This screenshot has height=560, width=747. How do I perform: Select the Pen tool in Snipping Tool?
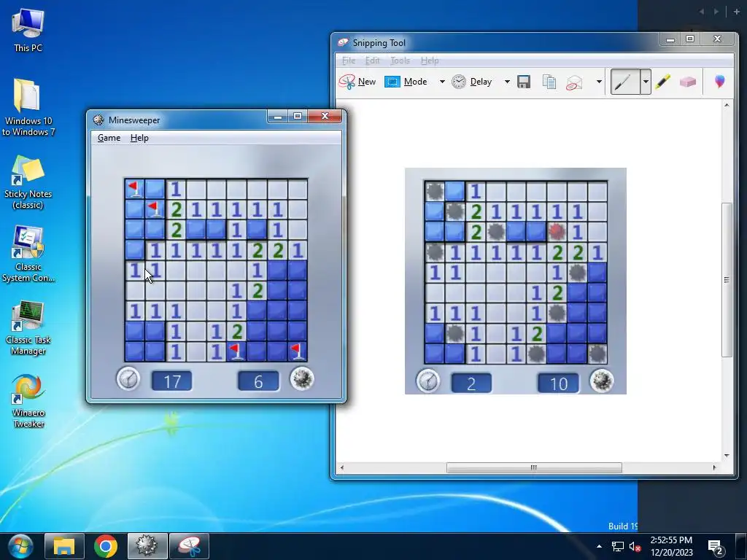click(x=624, y=82)
